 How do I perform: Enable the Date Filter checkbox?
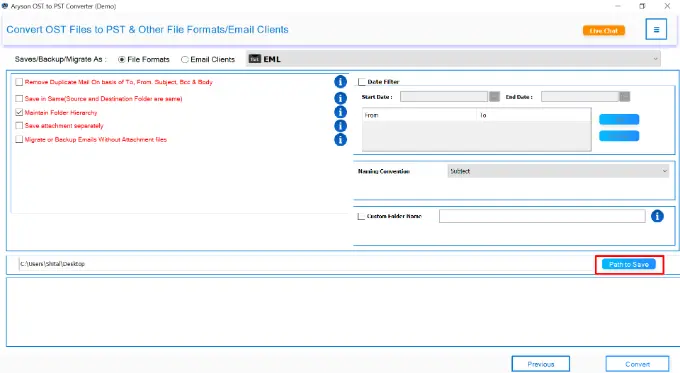tap(362, 82)
